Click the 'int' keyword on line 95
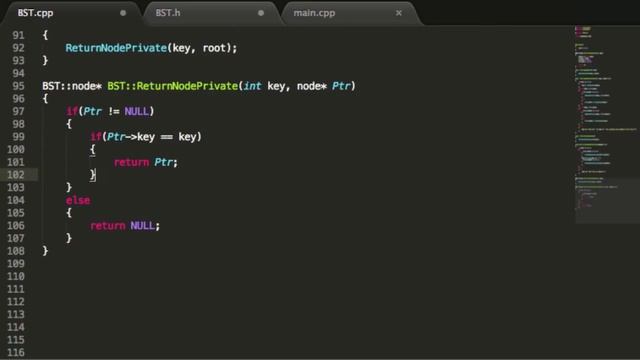Viewport: 640px width, 360px height. pos(253,86)
